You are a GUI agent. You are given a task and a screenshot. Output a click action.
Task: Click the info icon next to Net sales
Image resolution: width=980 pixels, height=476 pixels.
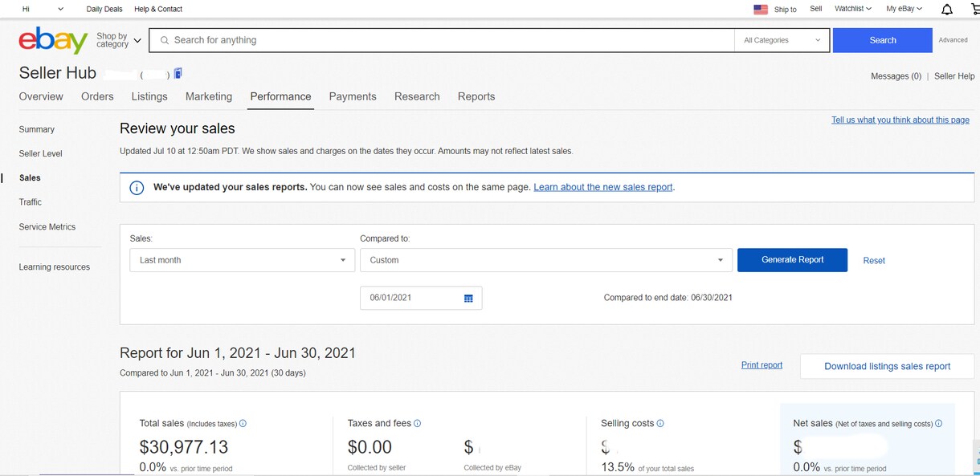click(938, 424)
